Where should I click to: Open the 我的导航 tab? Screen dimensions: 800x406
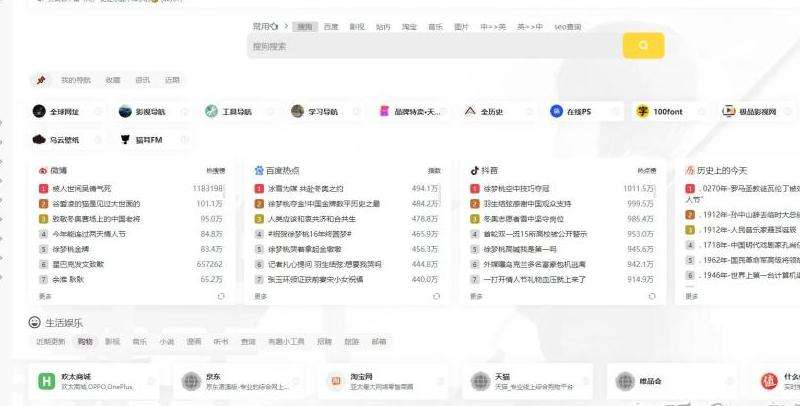[76, 80]
